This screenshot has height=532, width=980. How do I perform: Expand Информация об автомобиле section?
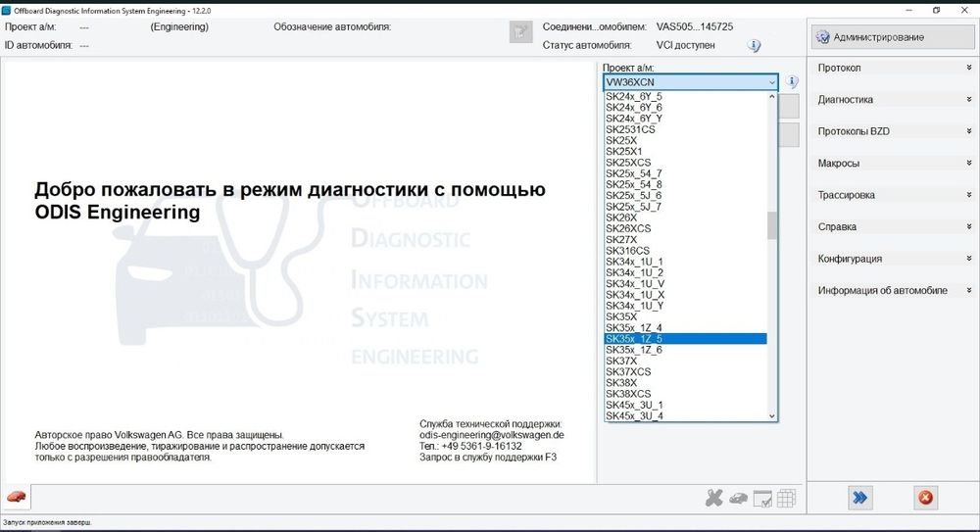(x=895, y=291)
